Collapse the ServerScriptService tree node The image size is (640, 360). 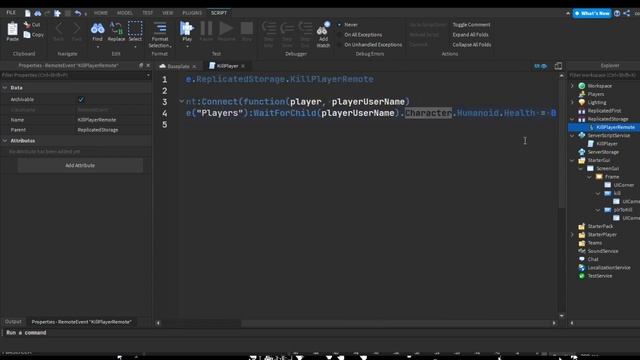coord(572,136)
